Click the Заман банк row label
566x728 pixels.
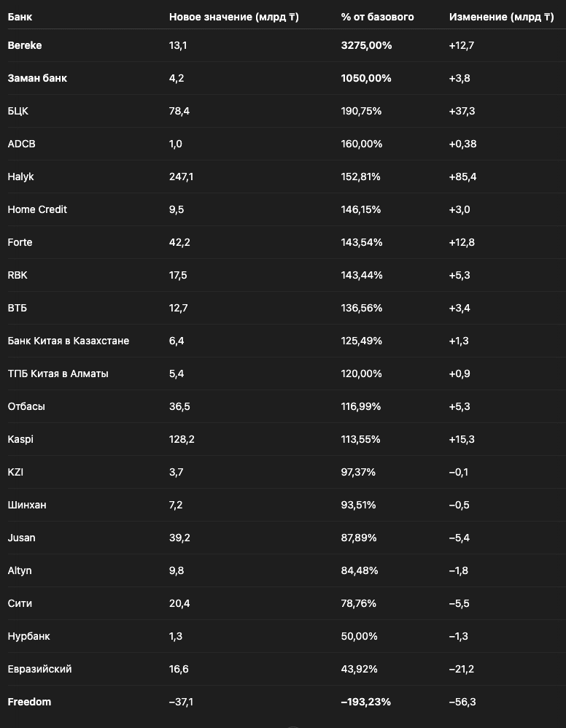pos(37,78)
